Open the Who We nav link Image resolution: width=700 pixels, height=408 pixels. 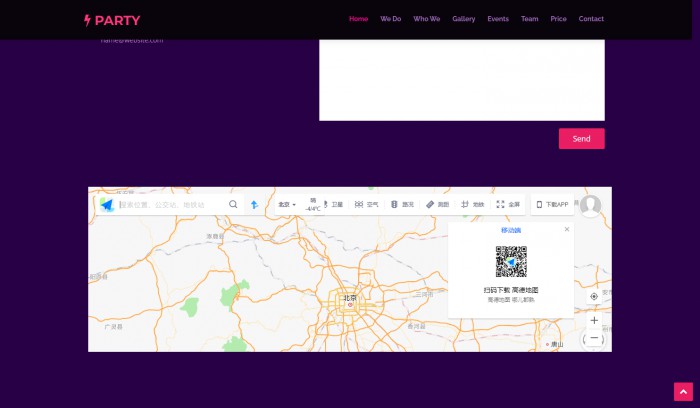pyautogui.click(x=427, y=19)
